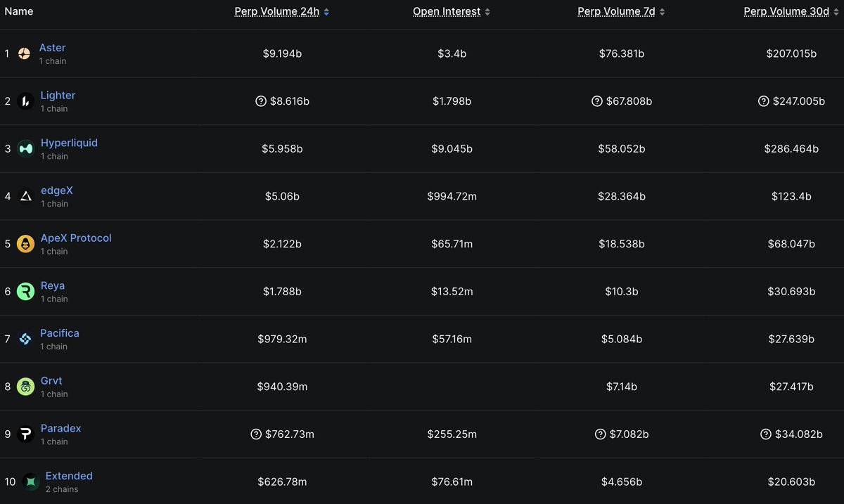Click the Pacifica protocol logo
The width and height of the screenshot is (844, 504).
(25, 339)
